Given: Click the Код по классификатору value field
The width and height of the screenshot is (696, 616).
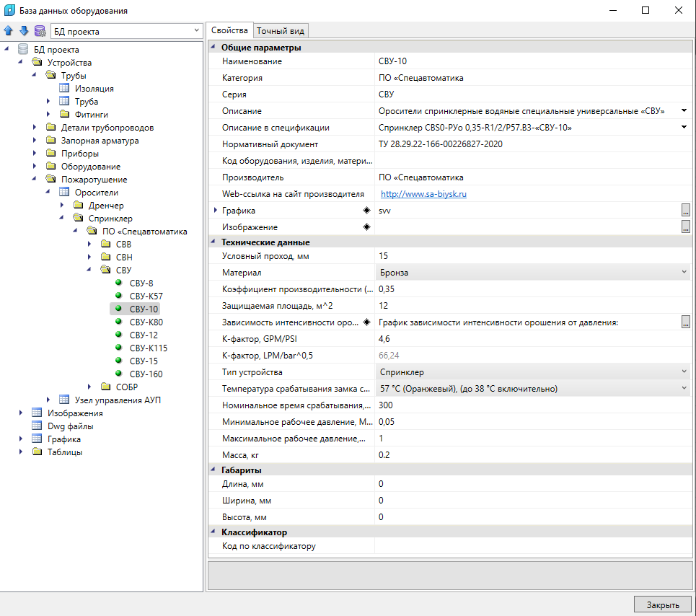Looking at the screenshot, I should pyautogui.click(x=533, y=546).
